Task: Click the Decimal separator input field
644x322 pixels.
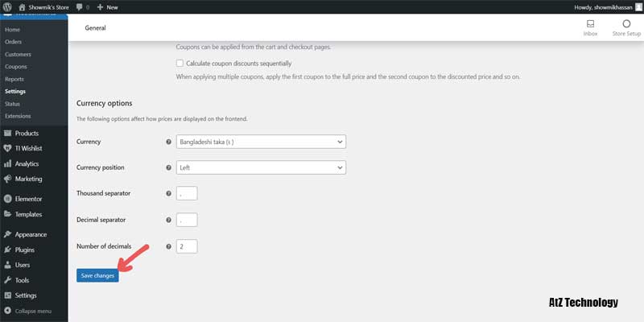Action: 186,220
